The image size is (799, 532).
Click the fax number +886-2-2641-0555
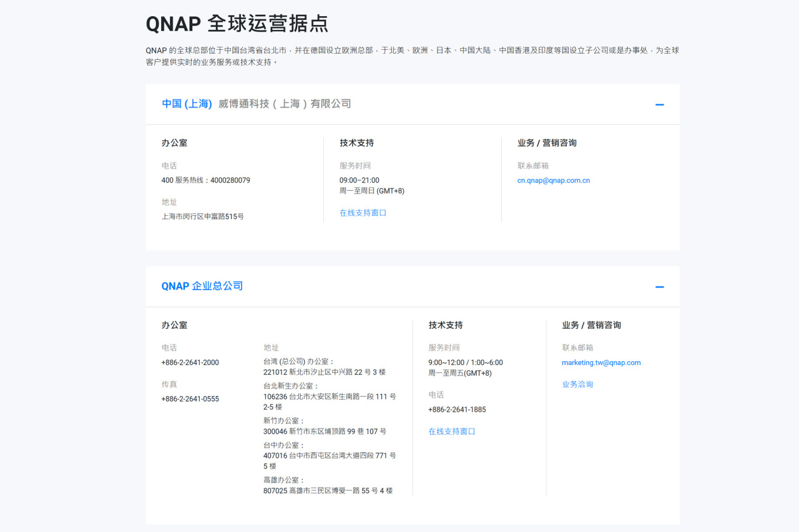(x=190, y=399)
